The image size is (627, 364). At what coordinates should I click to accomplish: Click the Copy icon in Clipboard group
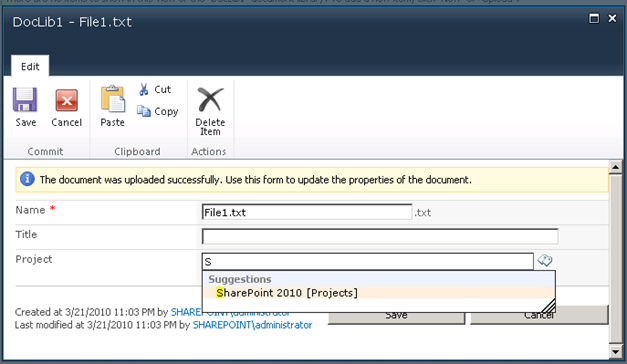pyautogui.click(x=144, y=111)
